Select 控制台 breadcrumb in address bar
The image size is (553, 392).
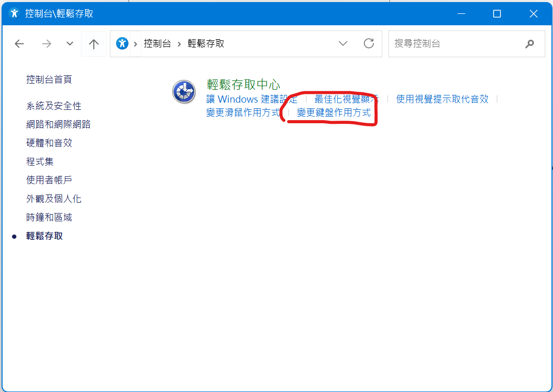tap(157, 43)
